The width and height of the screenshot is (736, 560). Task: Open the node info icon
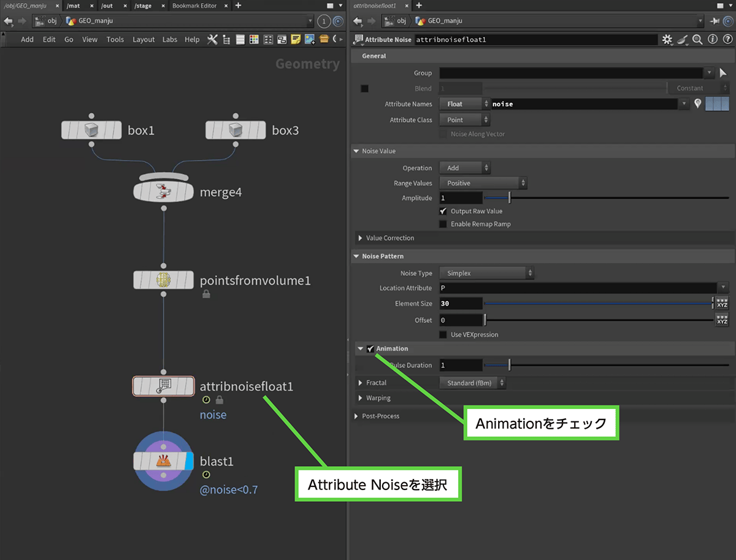(712, 40)
